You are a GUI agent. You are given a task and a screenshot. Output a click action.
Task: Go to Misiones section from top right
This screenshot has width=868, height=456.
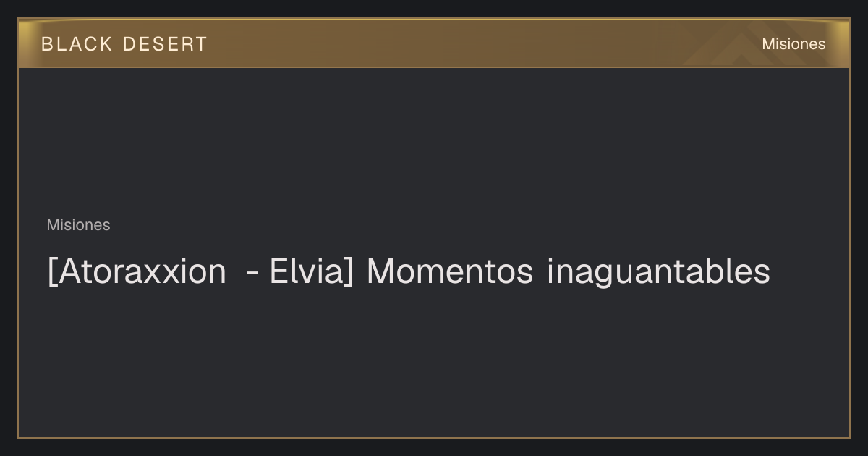793,44
